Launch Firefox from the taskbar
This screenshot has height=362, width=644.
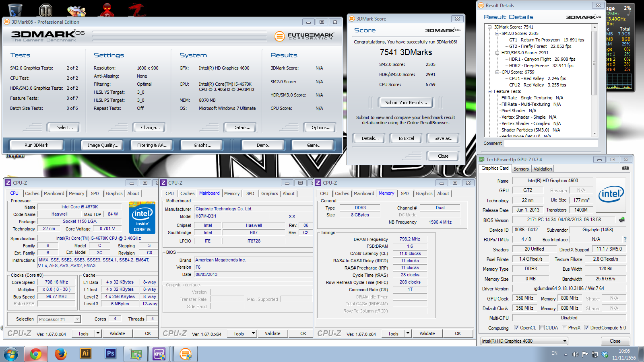point(61,354)
